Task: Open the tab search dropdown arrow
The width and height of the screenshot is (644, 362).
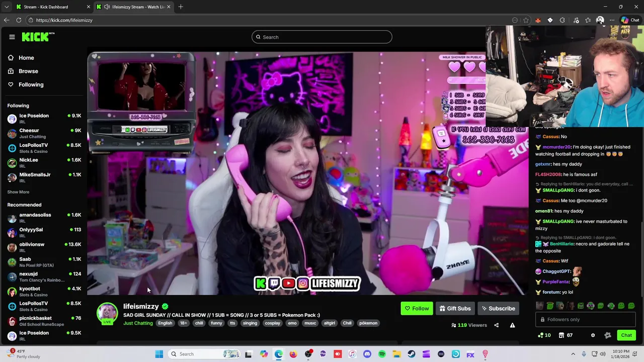Action: (x=7, y=7)
